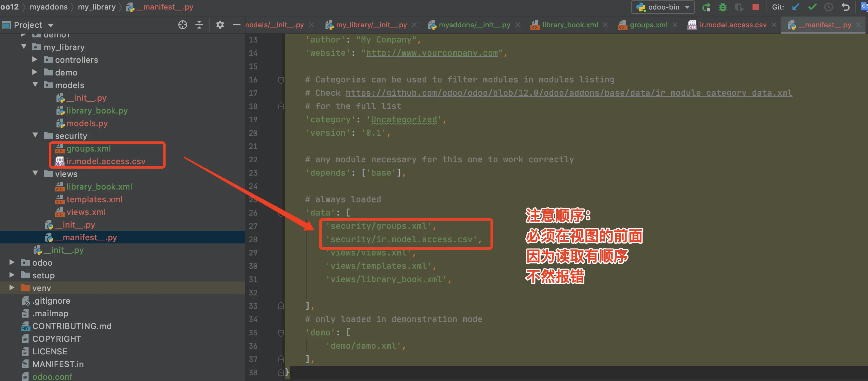Switch to the ir.model.access.csv tab
Screen dimensions: 868x381
[x=733, y=25]
